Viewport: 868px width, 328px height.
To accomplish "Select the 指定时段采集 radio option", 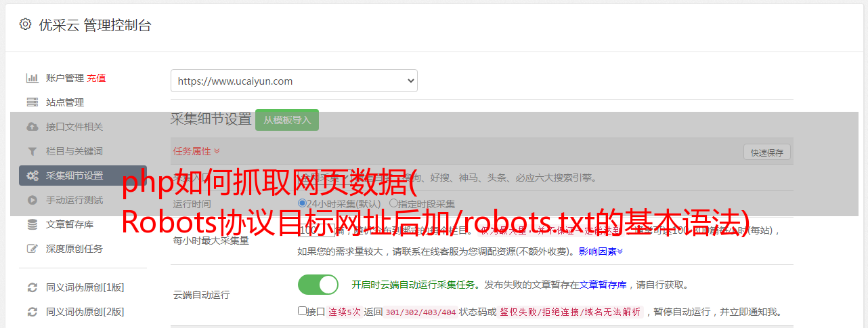I will (393, 203).
